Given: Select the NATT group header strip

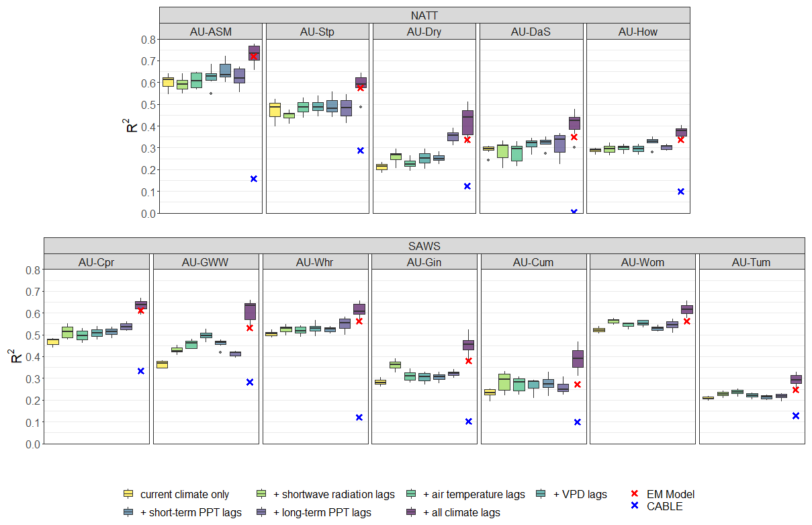Looking at the screenshot, I should coord(424,15).
